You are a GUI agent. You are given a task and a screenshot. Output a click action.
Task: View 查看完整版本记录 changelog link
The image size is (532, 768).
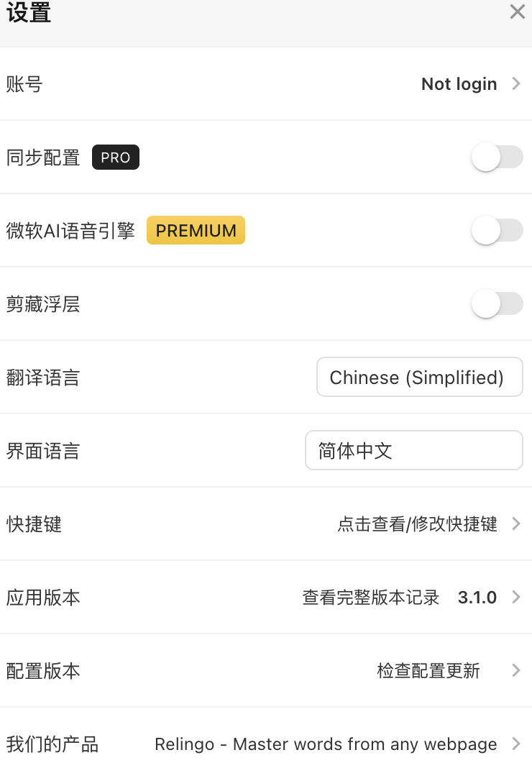click(370, 598)
